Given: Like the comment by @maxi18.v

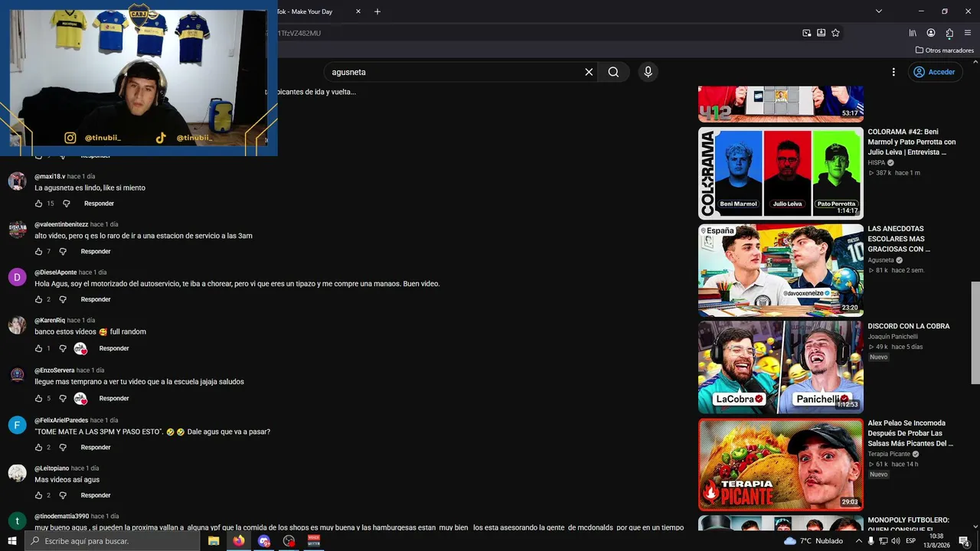Looking at the screenshot, I should click(x=39, y=204).
